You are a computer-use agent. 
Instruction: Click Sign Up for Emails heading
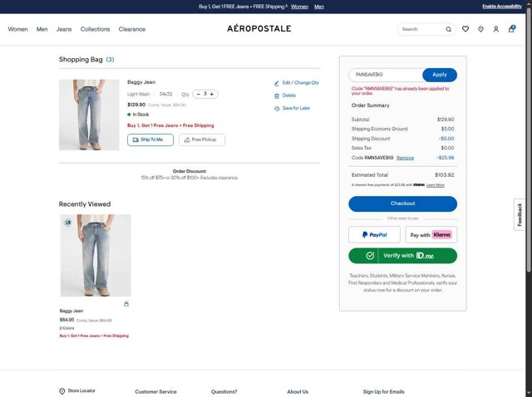click(x=383, y=392)
